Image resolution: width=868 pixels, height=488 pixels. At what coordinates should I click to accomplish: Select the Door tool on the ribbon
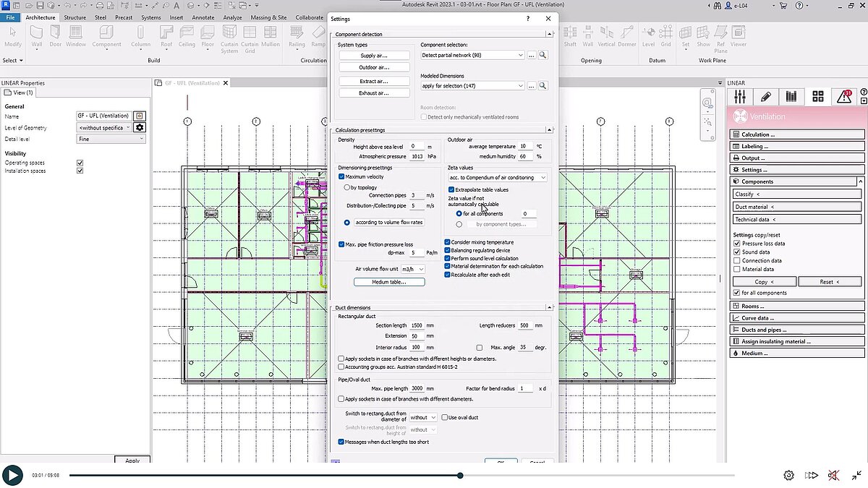point(55,35)
